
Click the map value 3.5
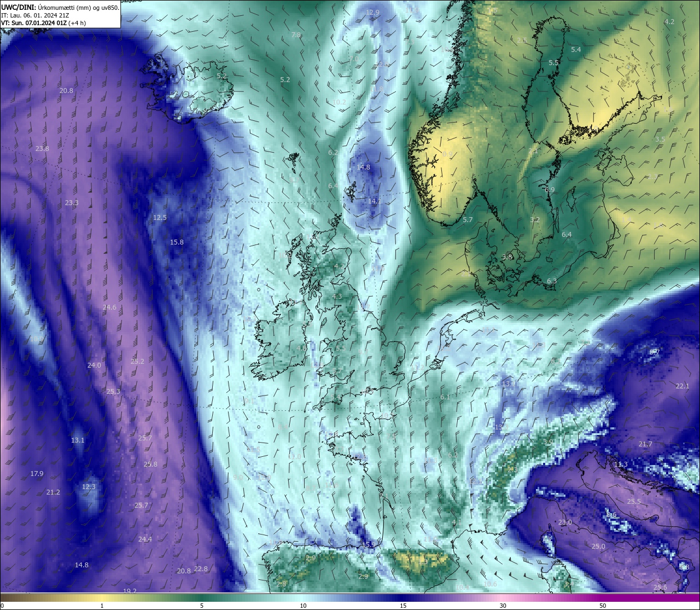[660, 140]
